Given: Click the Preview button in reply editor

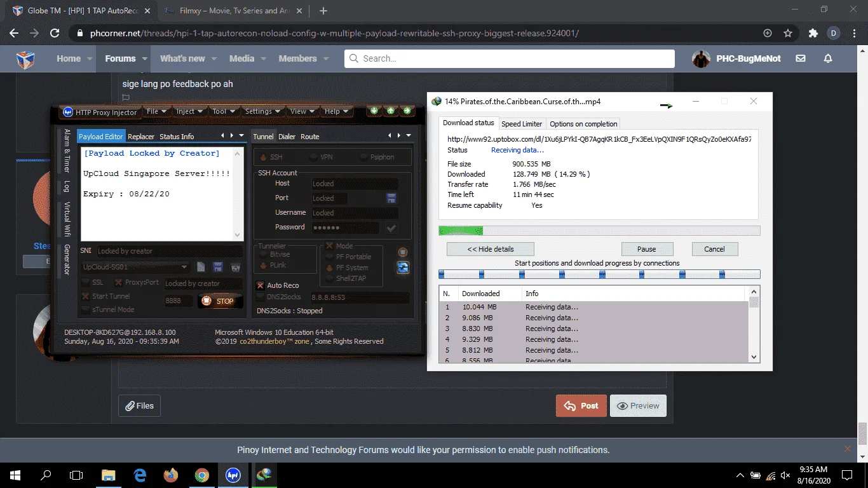Looking at the screenshot, I should [638, 405].
